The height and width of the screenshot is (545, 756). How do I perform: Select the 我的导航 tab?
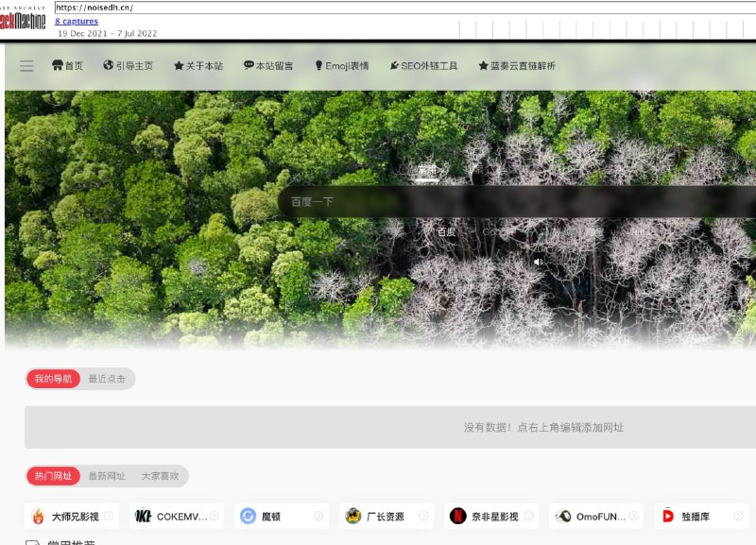click(x=53, y=379)
